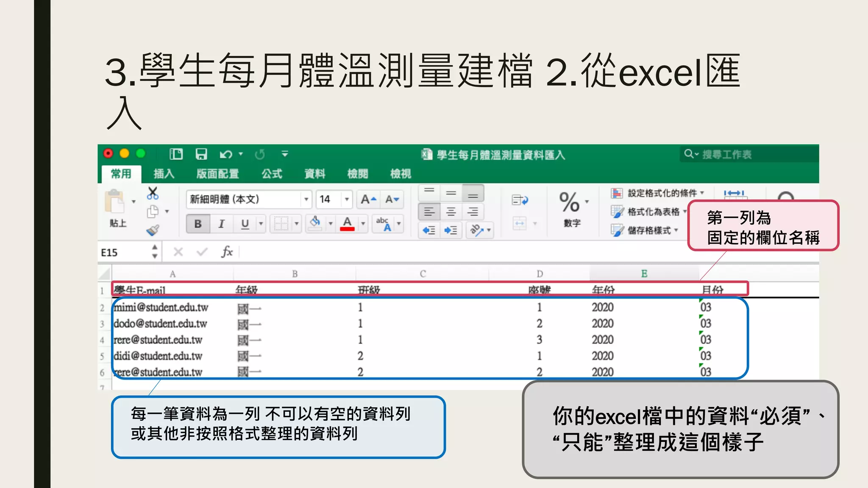868x488 pixels.
Task: Expand the fill color arrow
Action: coord(331,224)
